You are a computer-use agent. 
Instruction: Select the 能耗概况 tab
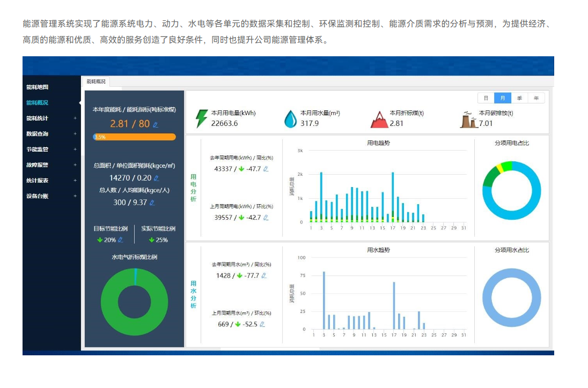[x=96, y=81]
